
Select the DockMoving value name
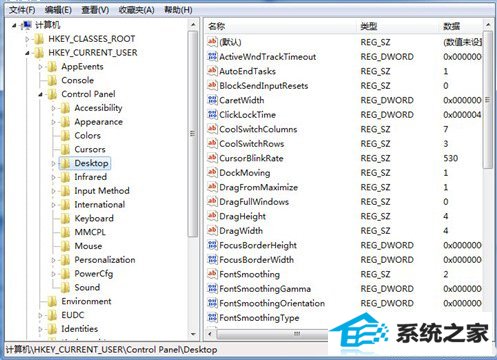pyautogui.click(x=245, y=173)
